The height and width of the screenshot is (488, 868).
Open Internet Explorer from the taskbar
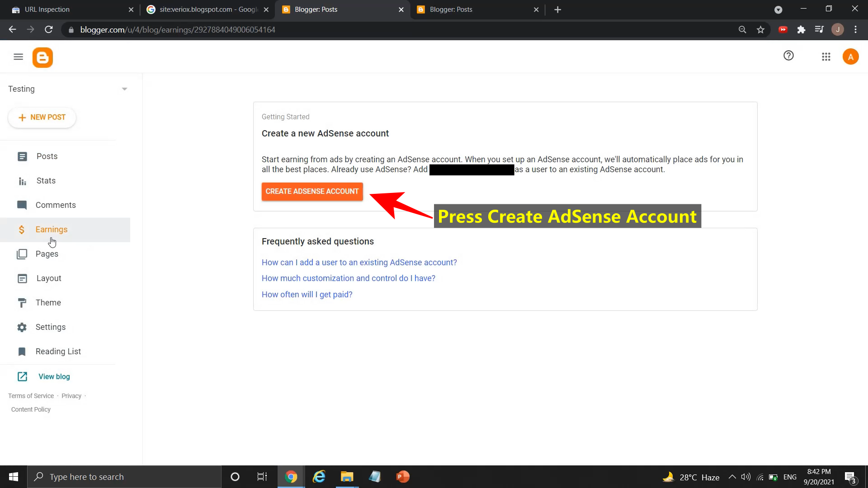point(319,477)
